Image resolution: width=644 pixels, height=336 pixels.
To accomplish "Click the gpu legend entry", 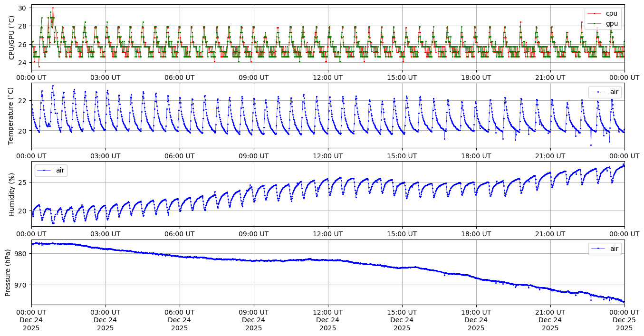I will [x=611, y=23].
